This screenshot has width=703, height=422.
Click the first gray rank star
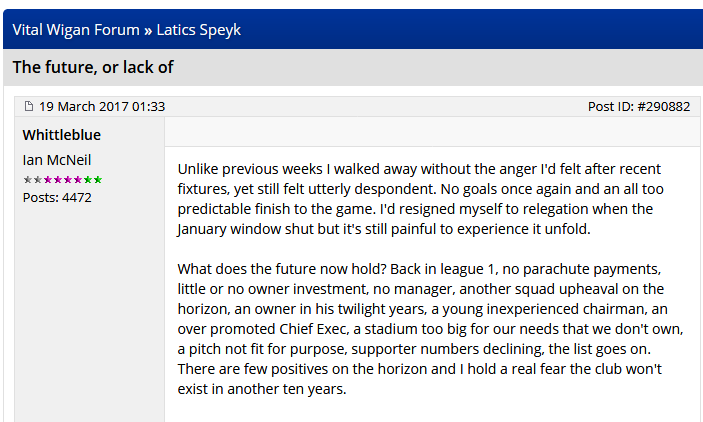click(x=27, y=179)
